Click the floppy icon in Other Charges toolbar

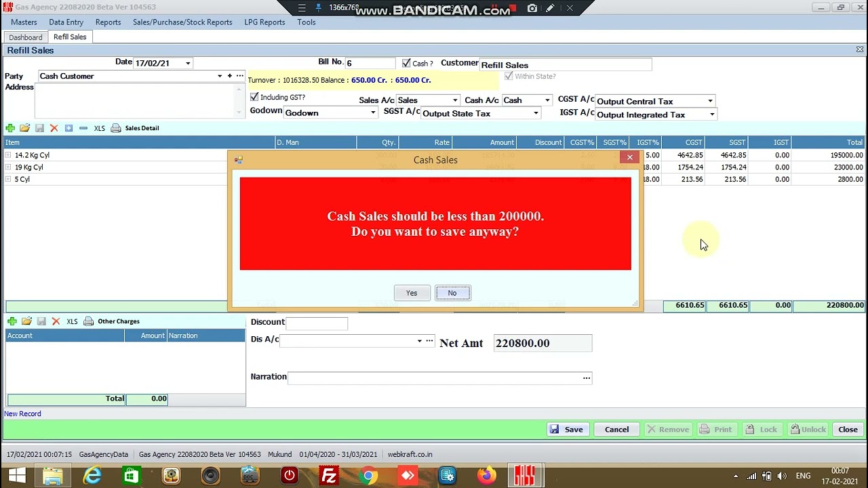point(41,321)
